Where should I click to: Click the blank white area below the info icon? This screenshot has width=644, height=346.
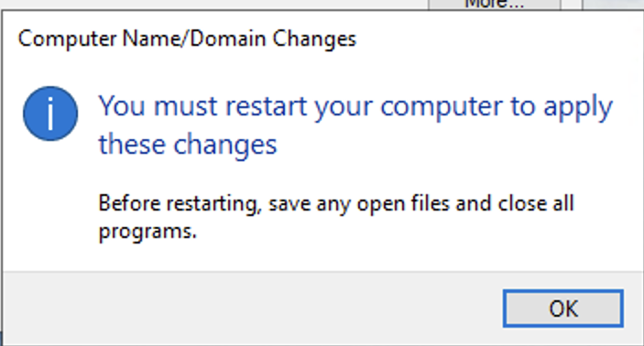[x=50, y=205]
